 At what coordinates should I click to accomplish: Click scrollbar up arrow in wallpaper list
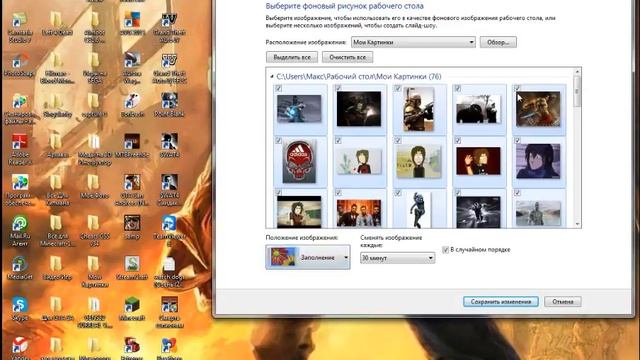point(577,72)
